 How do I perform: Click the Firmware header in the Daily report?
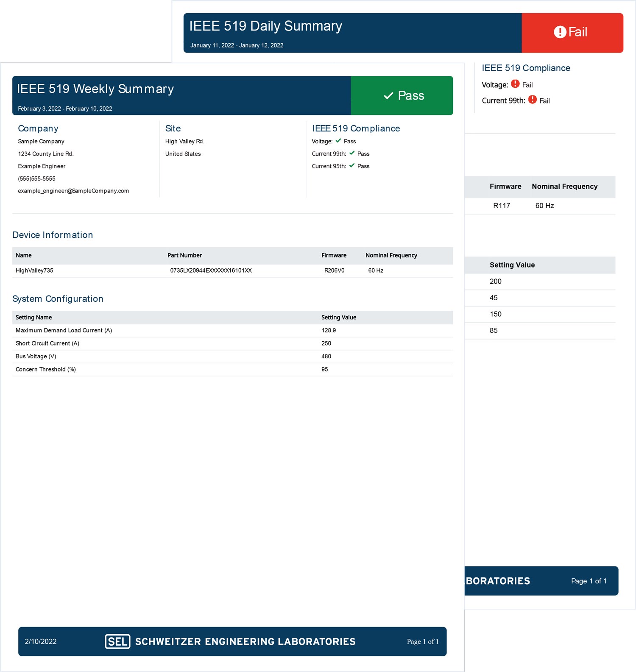[505, 187]
